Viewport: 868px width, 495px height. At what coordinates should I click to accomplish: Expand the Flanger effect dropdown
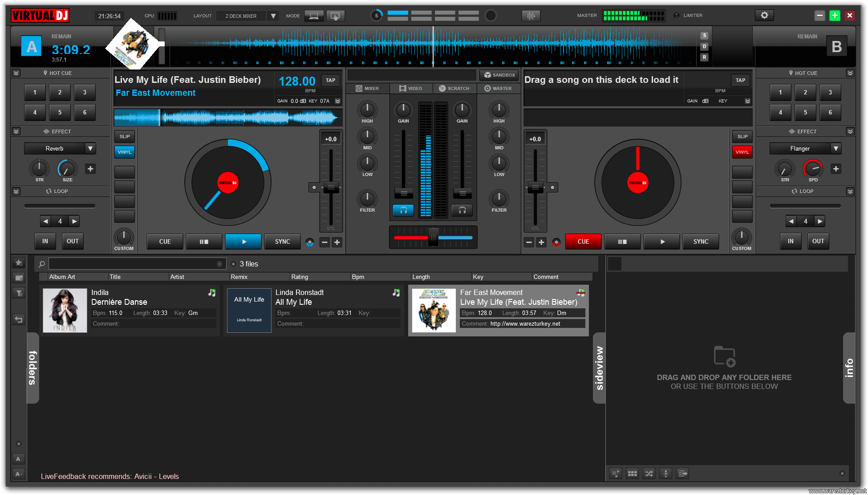pyautogui.click(x=836, y=148)
